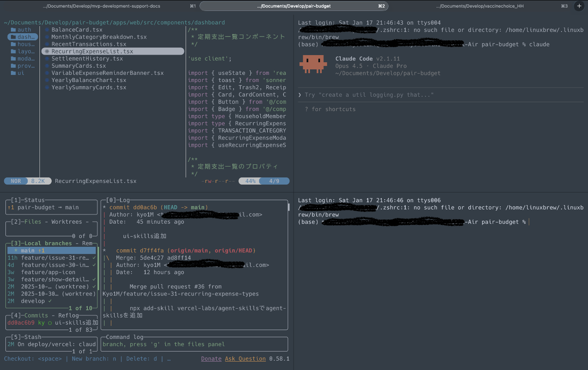Click the New branch: n hint
Image resolution: width=588 pixels, height=370 pixels.
coord(94,359)
